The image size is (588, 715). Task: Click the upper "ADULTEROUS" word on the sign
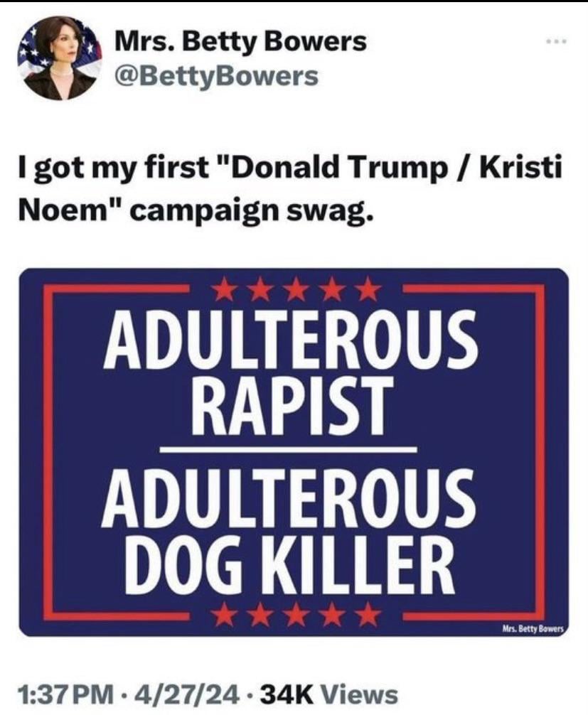click(291, 340)
